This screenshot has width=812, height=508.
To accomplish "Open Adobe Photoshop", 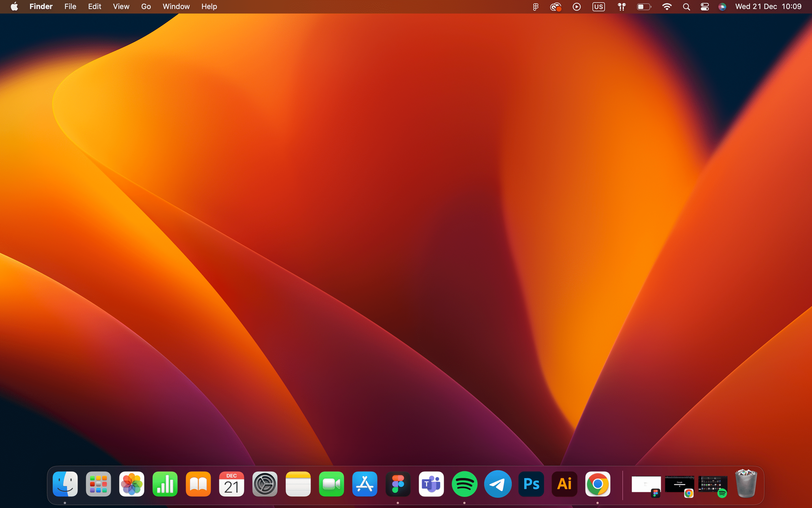I will click(531, 484).
